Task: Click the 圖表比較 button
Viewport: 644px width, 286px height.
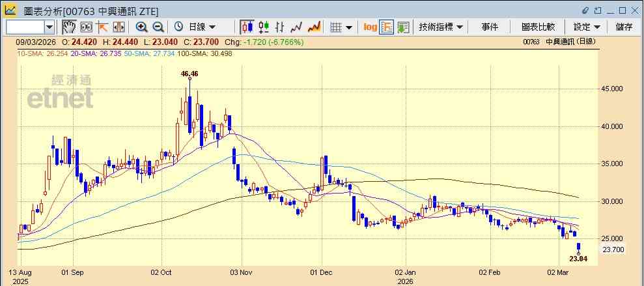Action: click(538, 27)
